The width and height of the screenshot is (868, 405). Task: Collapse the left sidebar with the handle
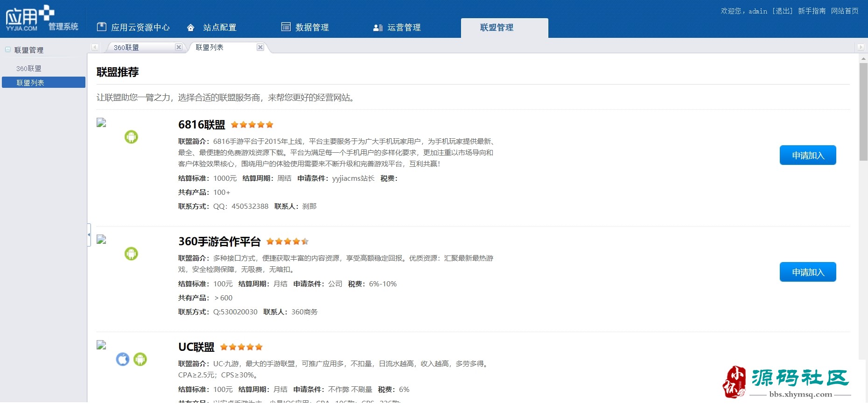tap(89, 235)
